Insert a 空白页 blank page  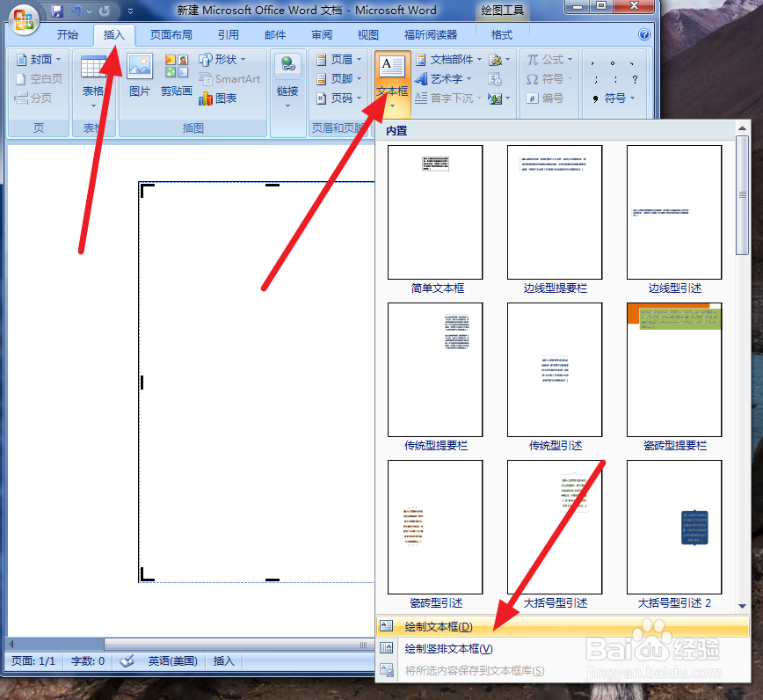[x=39, y=79]
